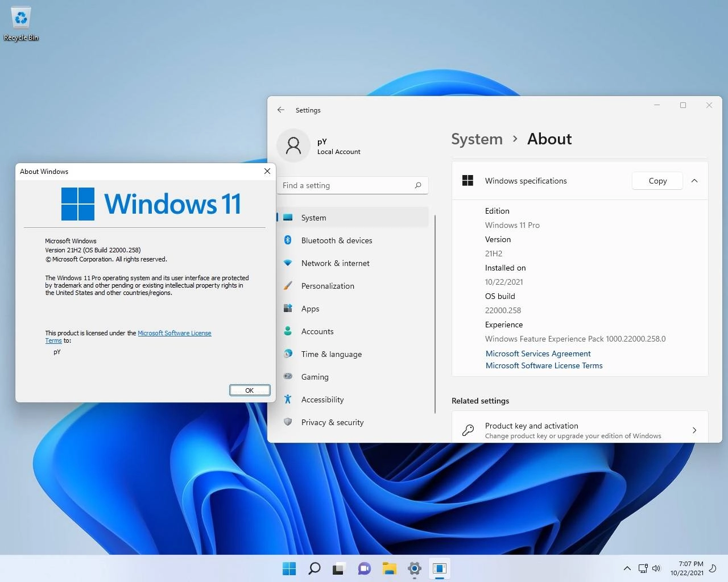Click the network icon in system tray
The image size is (728, 582).
(x=643, y=568)
